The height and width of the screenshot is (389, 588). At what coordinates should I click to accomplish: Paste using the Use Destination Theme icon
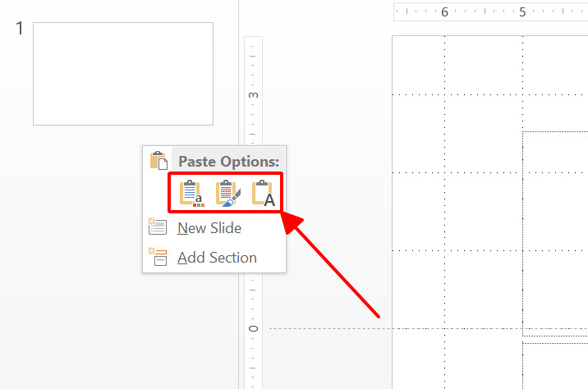click(x=191, y=194)
